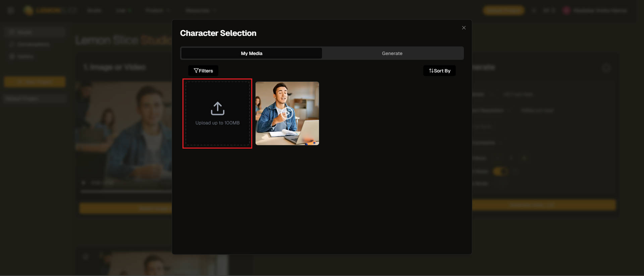Click the Upload up to 100MB area

tap(217, 113)
